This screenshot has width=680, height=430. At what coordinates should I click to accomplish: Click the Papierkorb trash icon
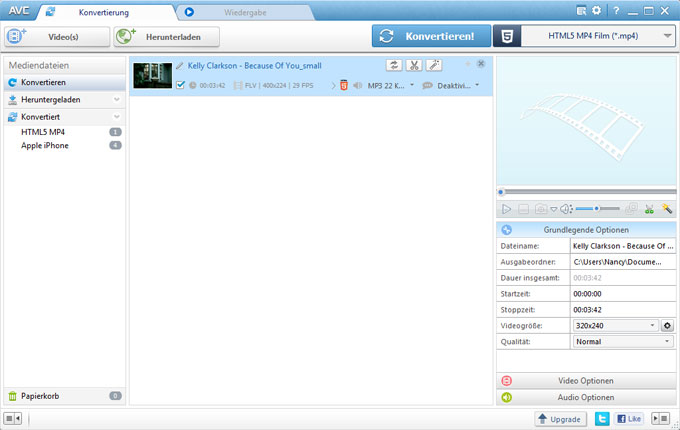13,396
